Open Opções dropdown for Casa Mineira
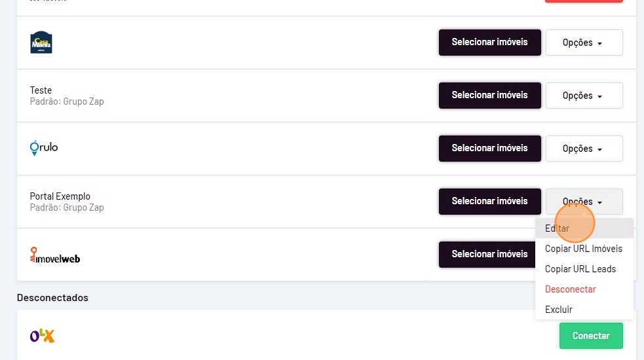 click(584, 43)
